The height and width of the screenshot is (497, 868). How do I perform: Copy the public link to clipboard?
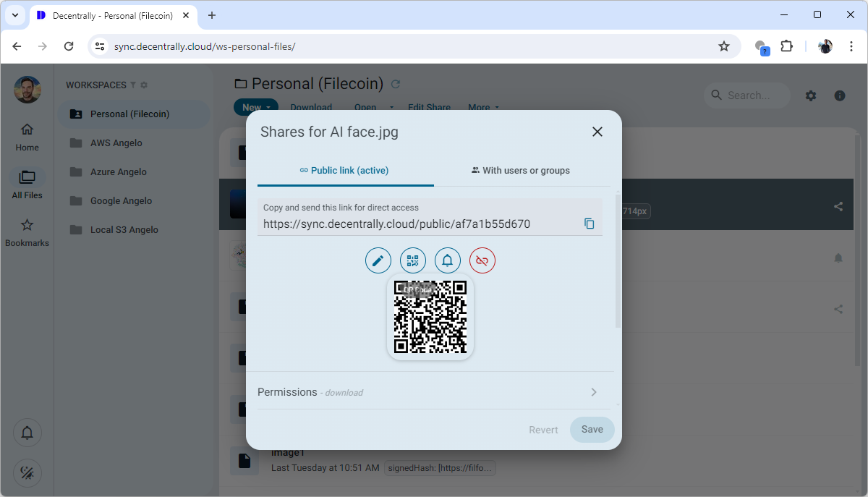click(x=589, y=224)
